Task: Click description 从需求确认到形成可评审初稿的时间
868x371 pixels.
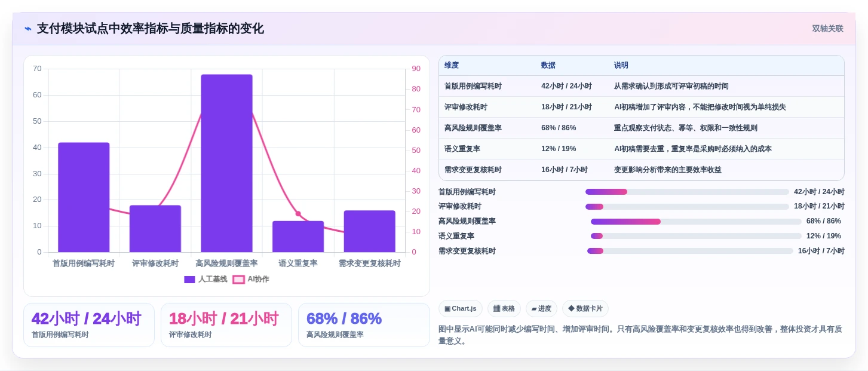Action: (671, 86)
